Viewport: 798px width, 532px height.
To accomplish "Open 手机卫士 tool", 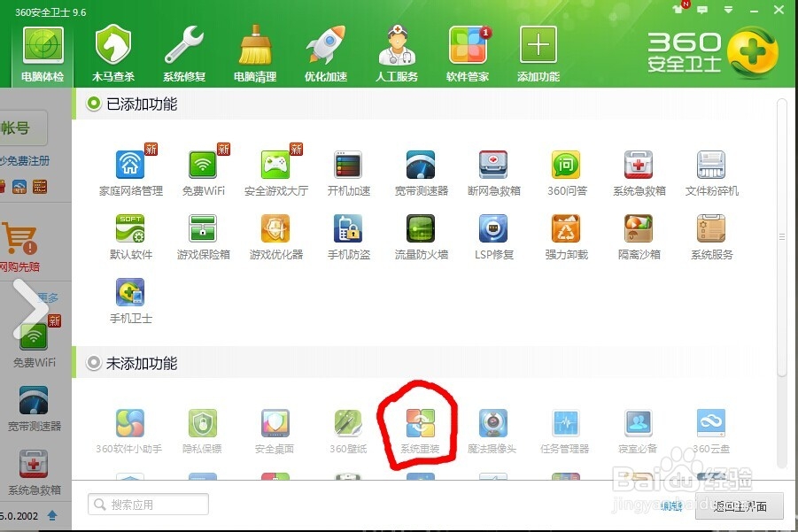I will [131, 301].
